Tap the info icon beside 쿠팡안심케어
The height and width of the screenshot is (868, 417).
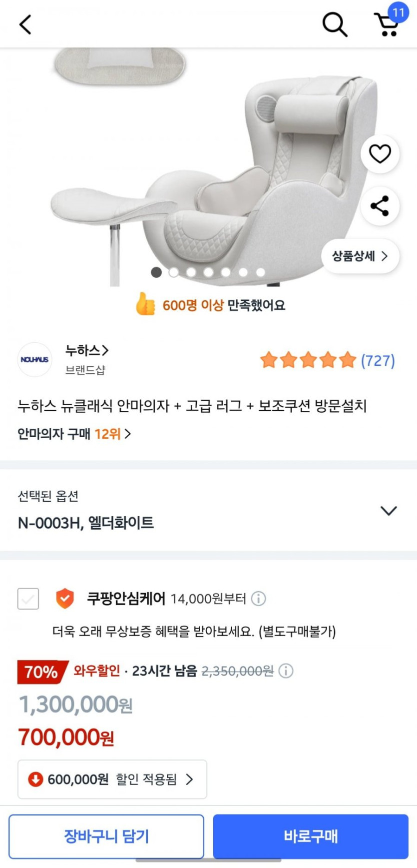[x=258, y=598]
